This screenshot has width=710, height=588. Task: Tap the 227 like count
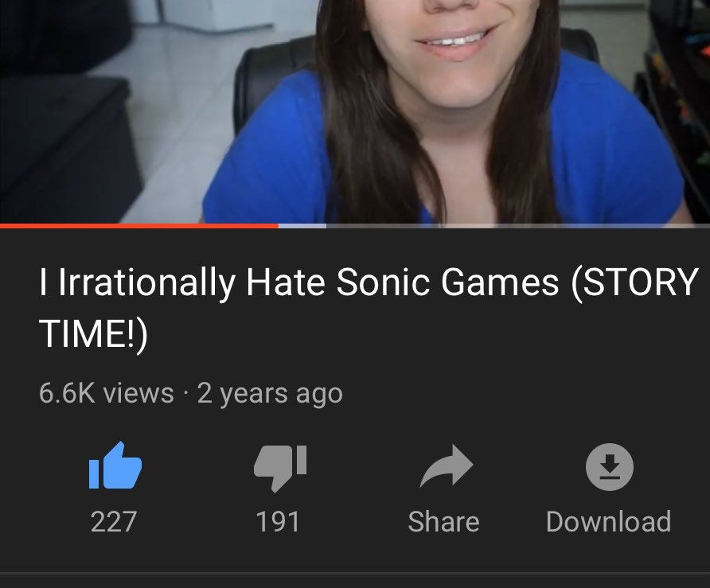point(113,521)
